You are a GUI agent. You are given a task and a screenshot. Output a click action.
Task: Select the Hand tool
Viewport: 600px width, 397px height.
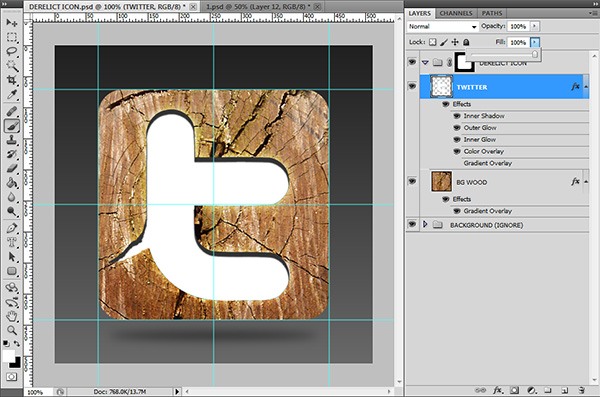11,316
